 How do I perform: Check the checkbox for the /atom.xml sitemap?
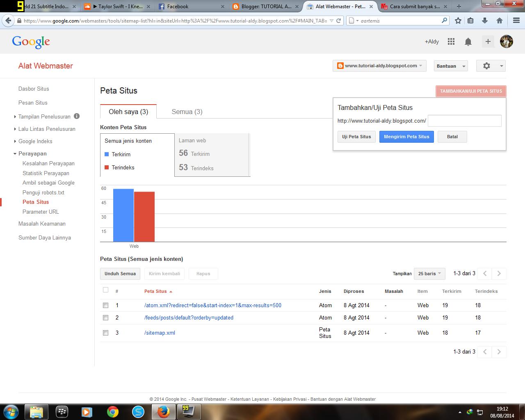pyautogui.click(x=105, y=305)
